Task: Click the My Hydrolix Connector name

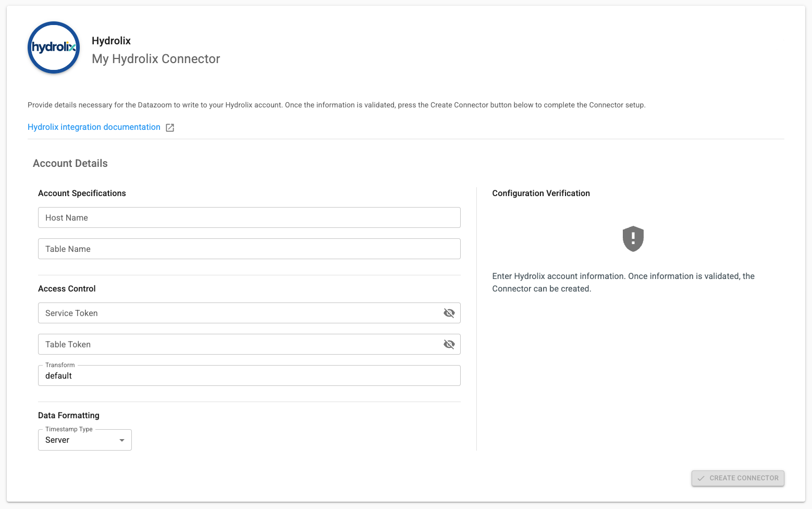Action: [x=156, y=59]
